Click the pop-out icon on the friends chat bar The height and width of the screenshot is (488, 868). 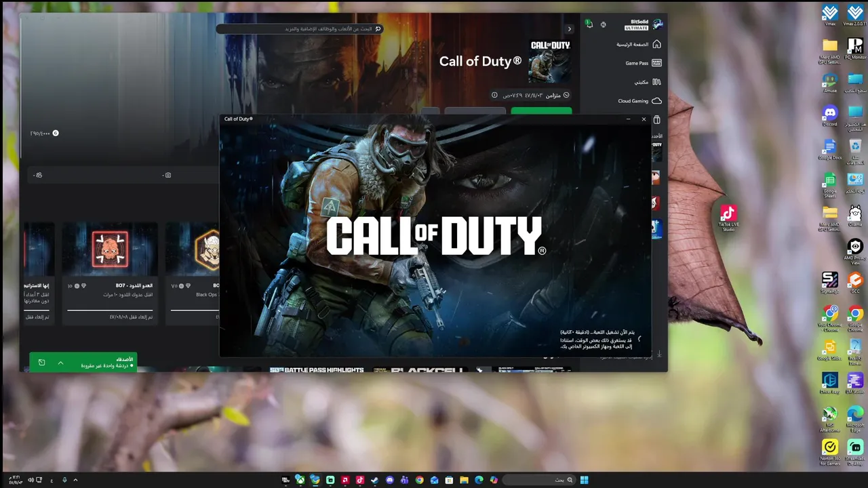coord(41,363)
